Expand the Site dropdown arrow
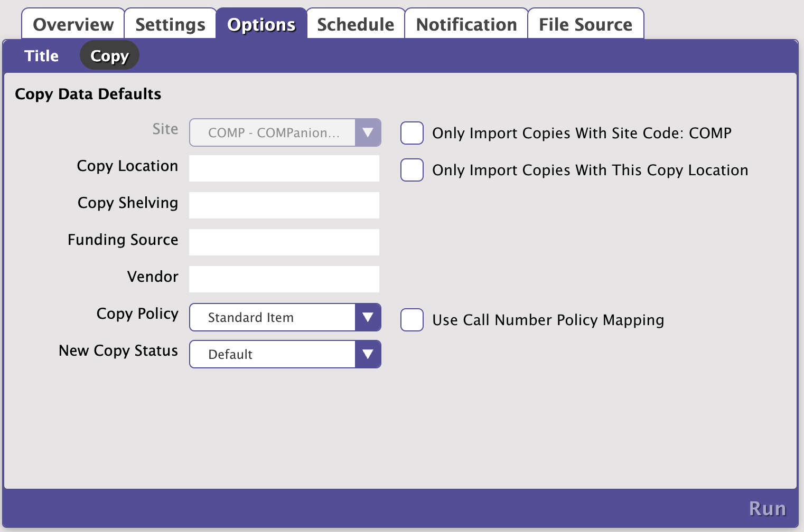 [x=368, y=132]
